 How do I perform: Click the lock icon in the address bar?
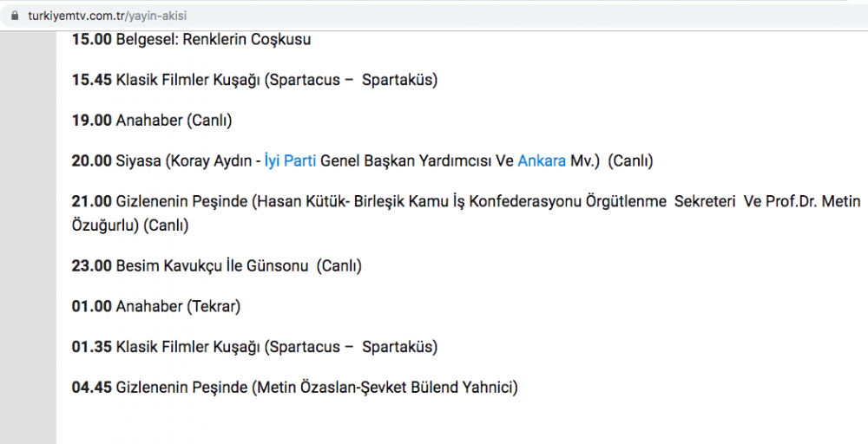(12, 16)
